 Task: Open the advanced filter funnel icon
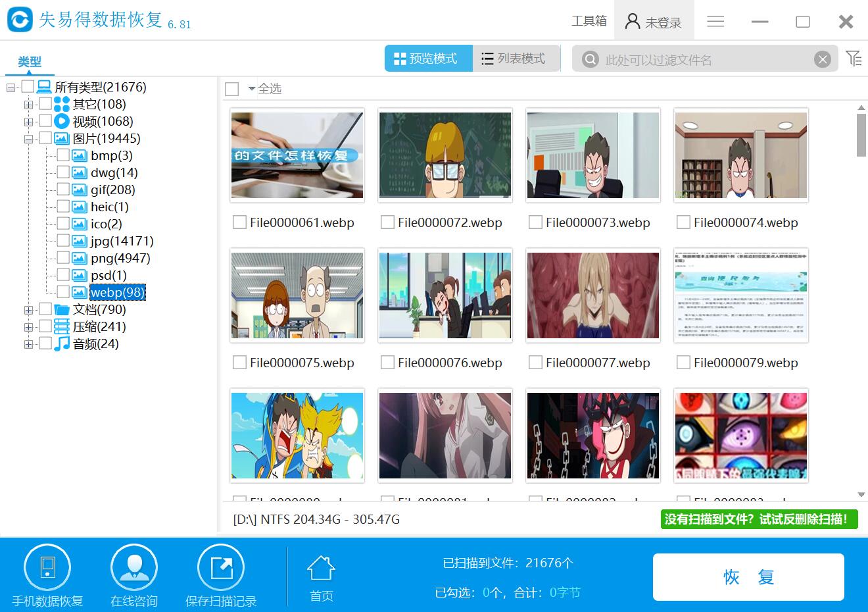(854, 58)
